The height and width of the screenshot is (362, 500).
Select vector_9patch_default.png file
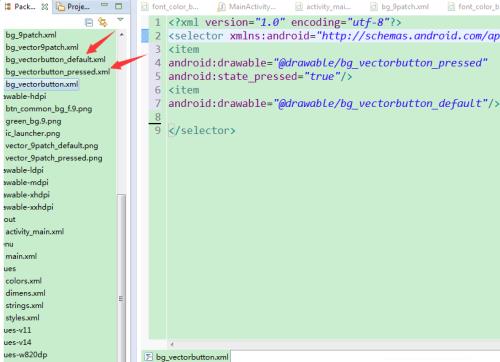click(x=52, y=146)
